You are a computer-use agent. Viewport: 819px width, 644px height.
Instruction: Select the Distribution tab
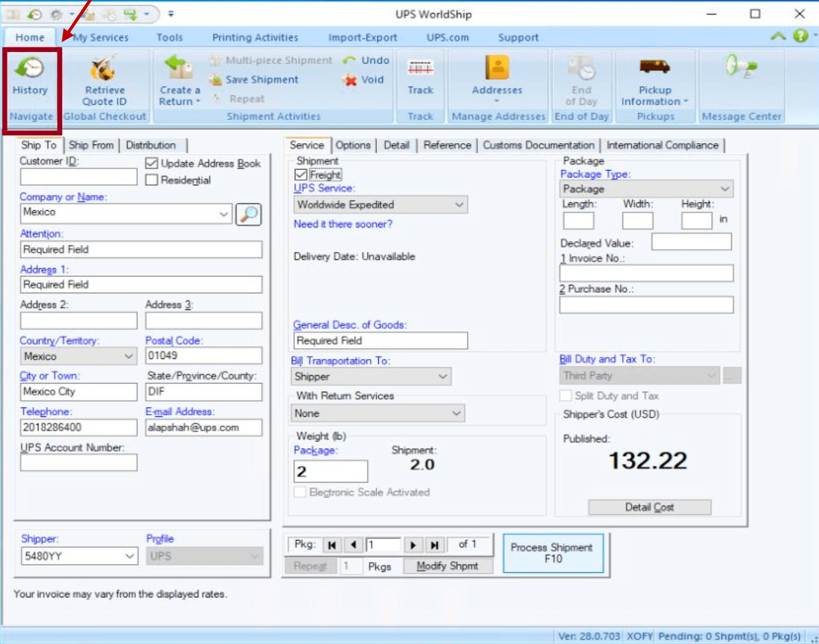click(151, 145)
